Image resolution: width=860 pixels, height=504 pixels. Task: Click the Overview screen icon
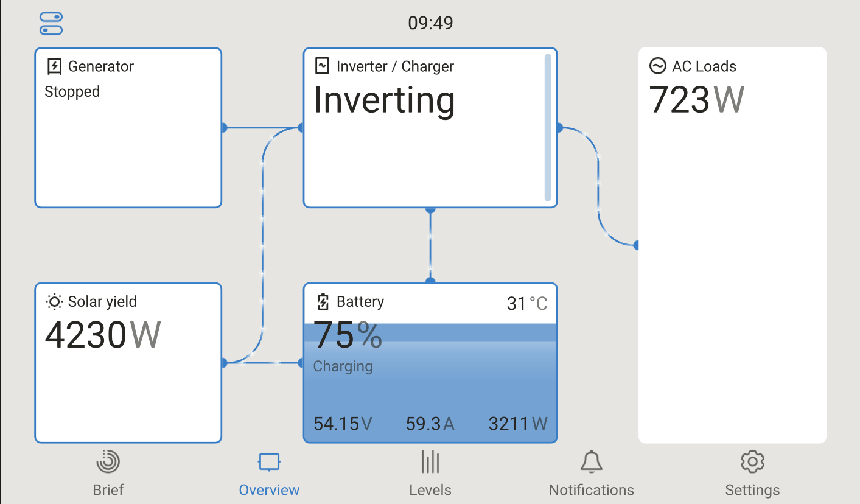click(x=269, y=462)
